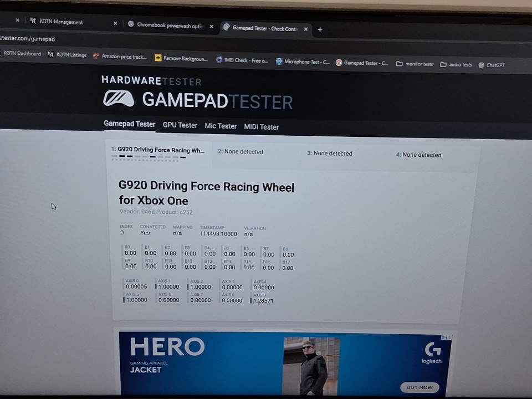
Task: Click the BUY NOW button in ad
Action: click(x=420, y=387)
